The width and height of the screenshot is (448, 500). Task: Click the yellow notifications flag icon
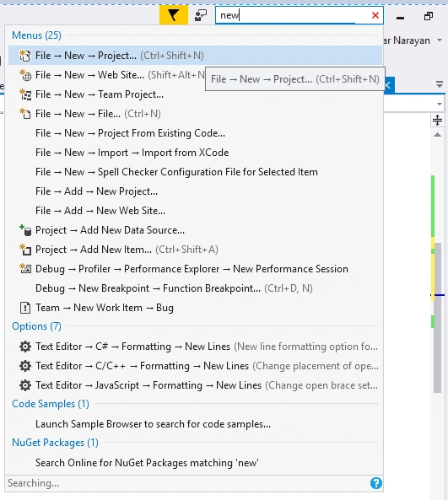pyautogui.click(x=174, y=15)
